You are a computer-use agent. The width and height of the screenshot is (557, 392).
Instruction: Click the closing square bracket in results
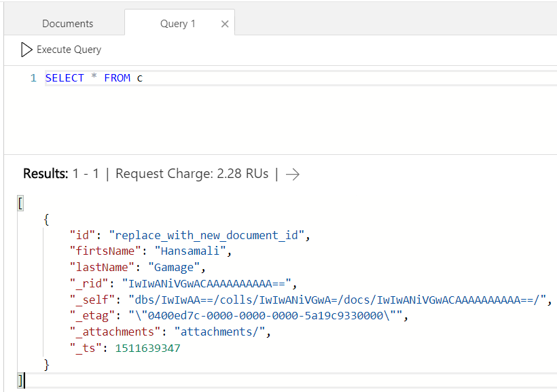coord(20,380)
